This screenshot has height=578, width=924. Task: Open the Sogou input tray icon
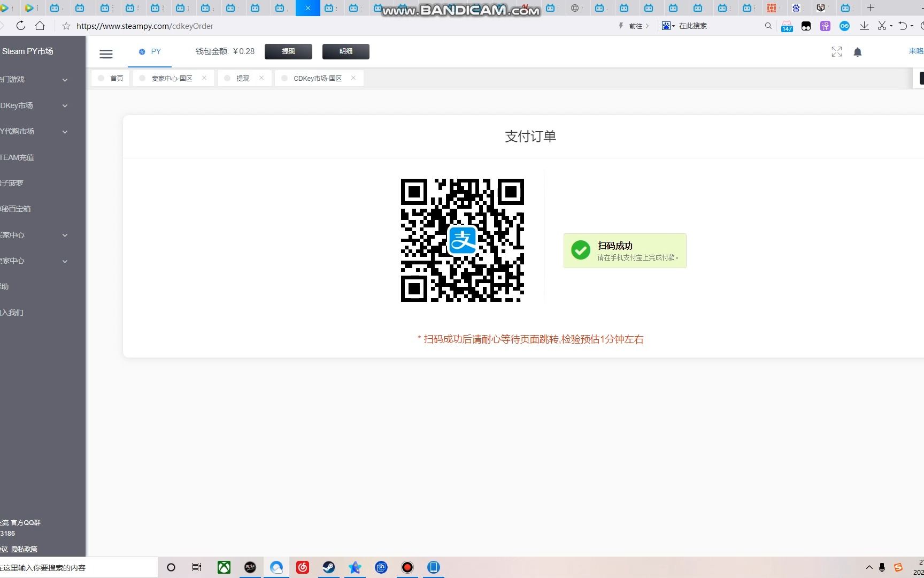click(898, 567)
